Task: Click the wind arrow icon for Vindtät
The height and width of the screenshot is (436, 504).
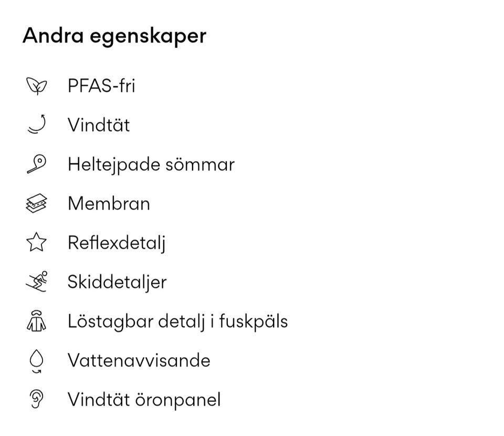Action: pos(36,125)
